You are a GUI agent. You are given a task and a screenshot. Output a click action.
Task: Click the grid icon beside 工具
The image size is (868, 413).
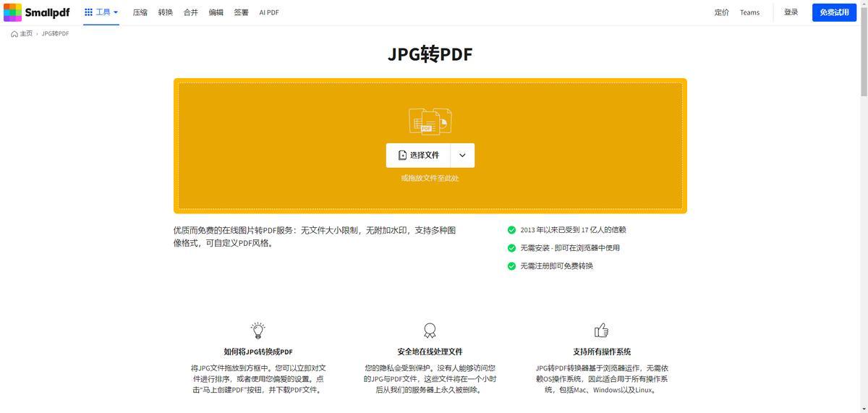[88, 12]
